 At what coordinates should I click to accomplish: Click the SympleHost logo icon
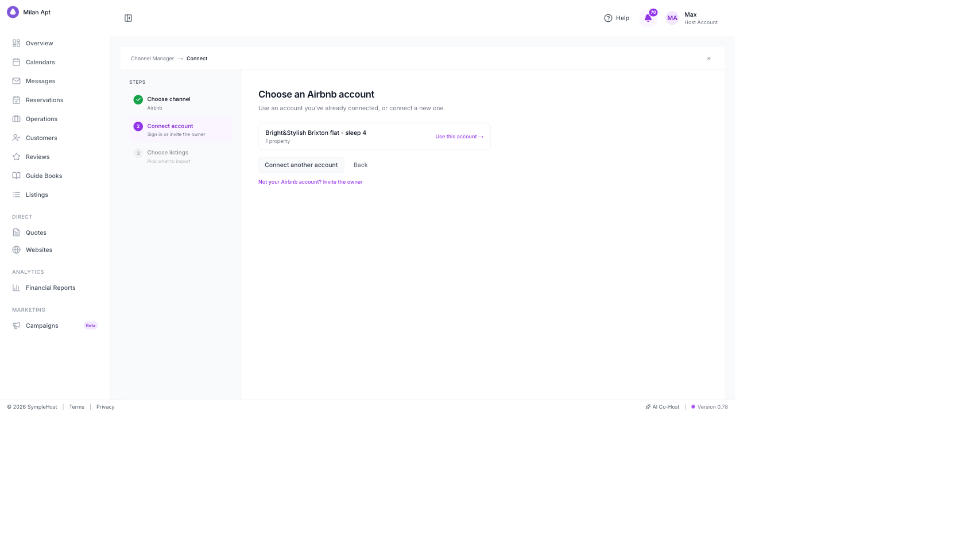13,12
